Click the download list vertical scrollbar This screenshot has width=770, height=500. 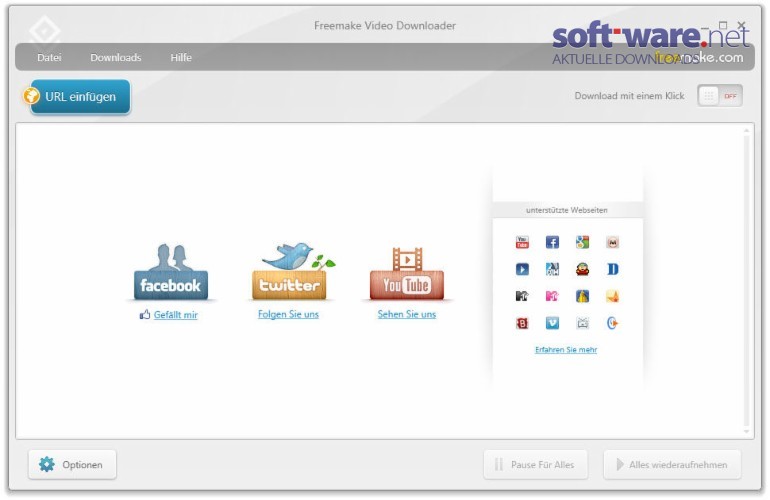click(x=746, y=281)
